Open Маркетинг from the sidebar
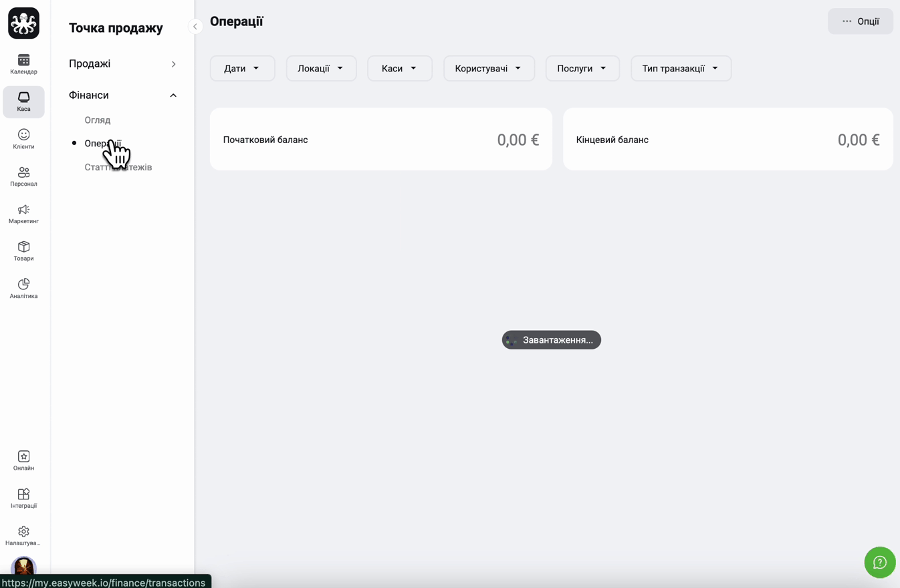This screenshot has height=588, width=900. (x=23, y=214)
